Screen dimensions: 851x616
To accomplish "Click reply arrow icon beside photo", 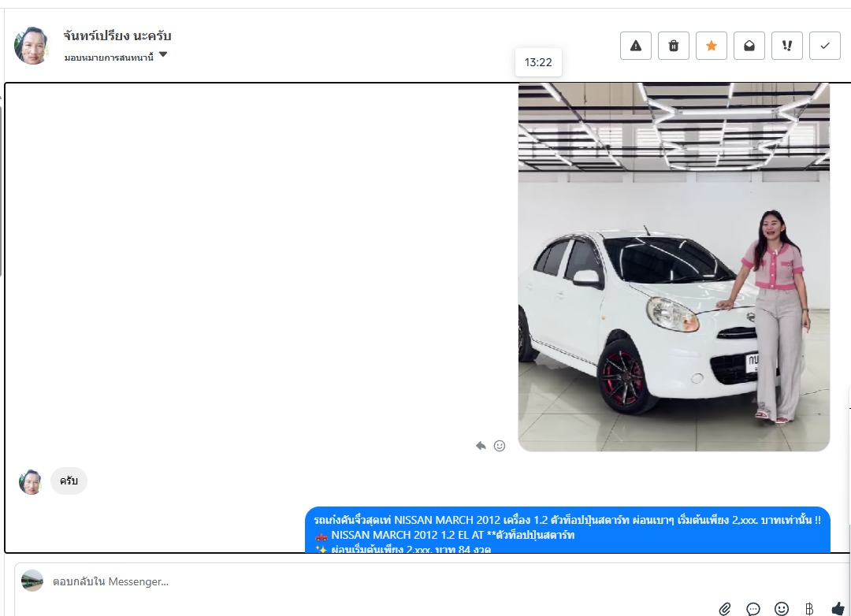I will point(481,446).
